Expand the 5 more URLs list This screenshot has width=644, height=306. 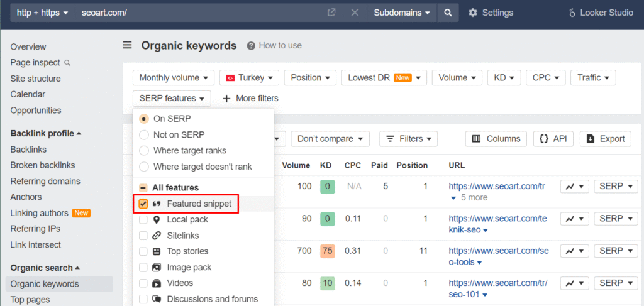[469, 198]
